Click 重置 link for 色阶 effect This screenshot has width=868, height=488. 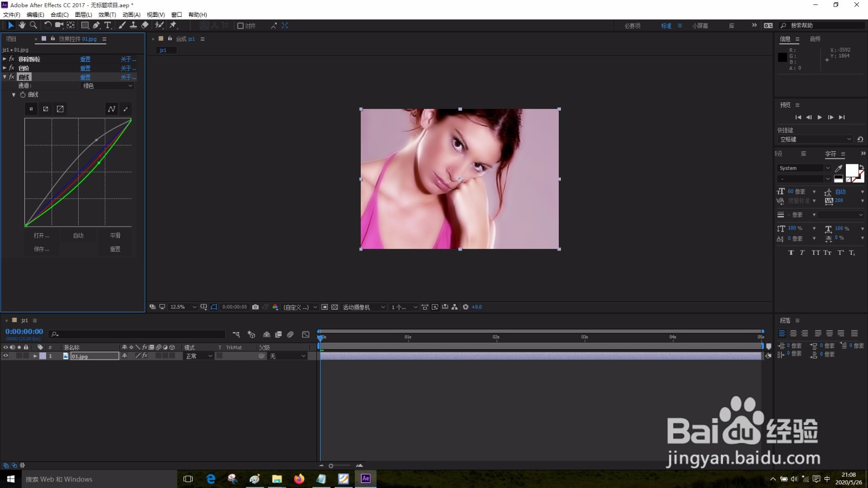click(x=85, y=68)
